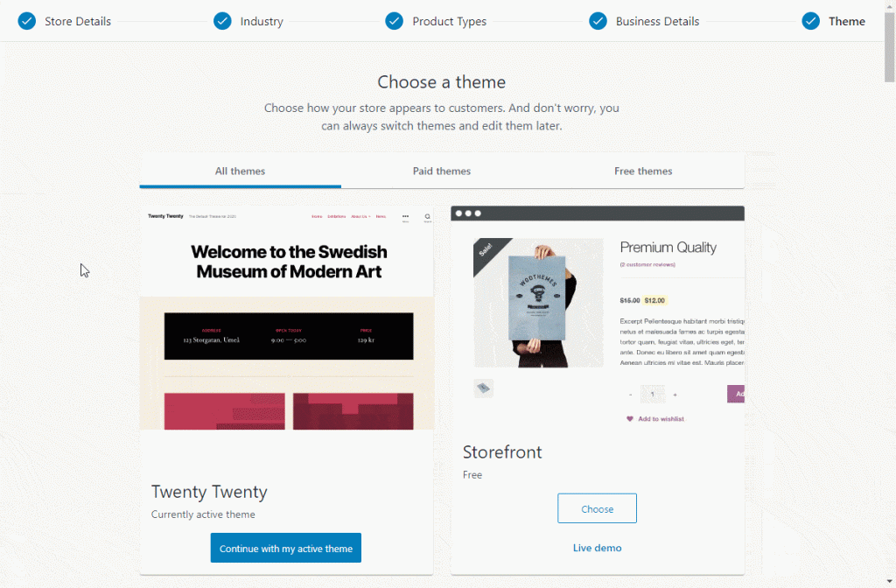Click the Theme step checkmark icon

[x=811, y=21]
